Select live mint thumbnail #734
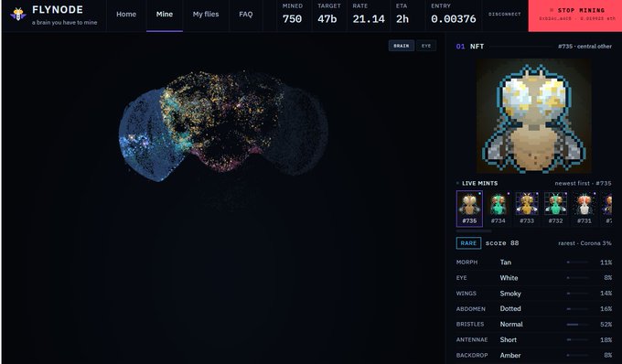The height and width of the screenshot is (364, 622). [x=499, y=209]
